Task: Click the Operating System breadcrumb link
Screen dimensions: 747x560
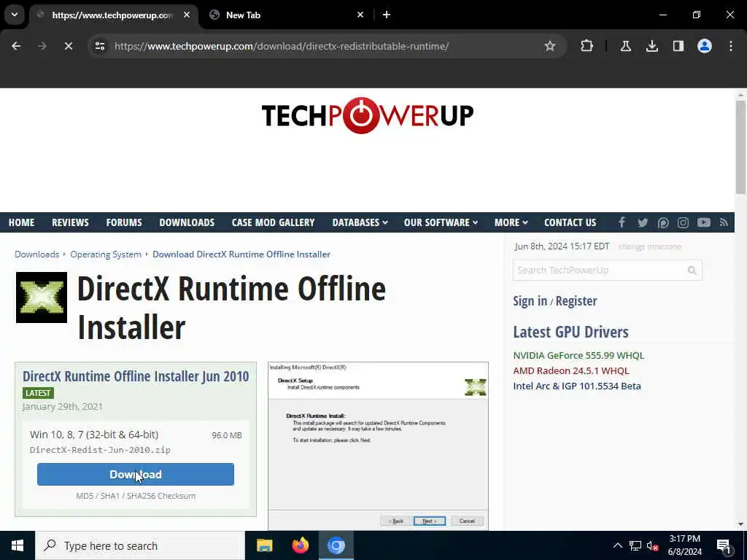Action: 106,254
